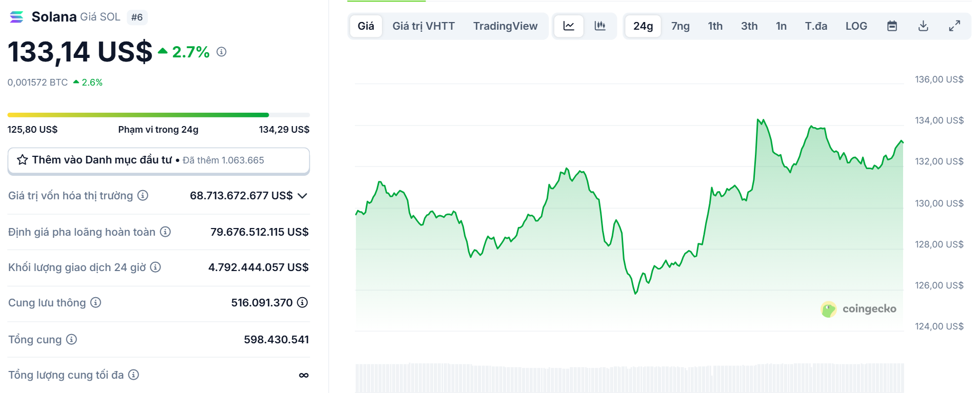Download the chart data

[923, 26]
